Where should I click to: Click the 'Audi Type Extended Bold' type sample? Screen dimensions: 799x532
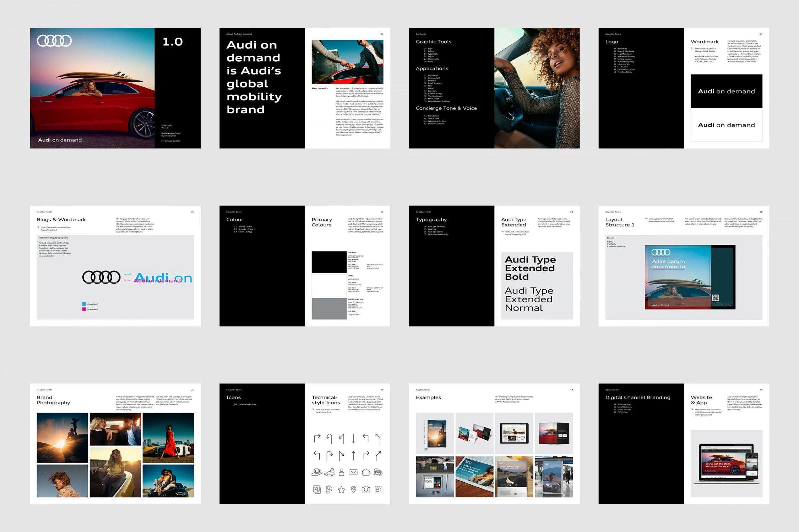coord(530,268)
